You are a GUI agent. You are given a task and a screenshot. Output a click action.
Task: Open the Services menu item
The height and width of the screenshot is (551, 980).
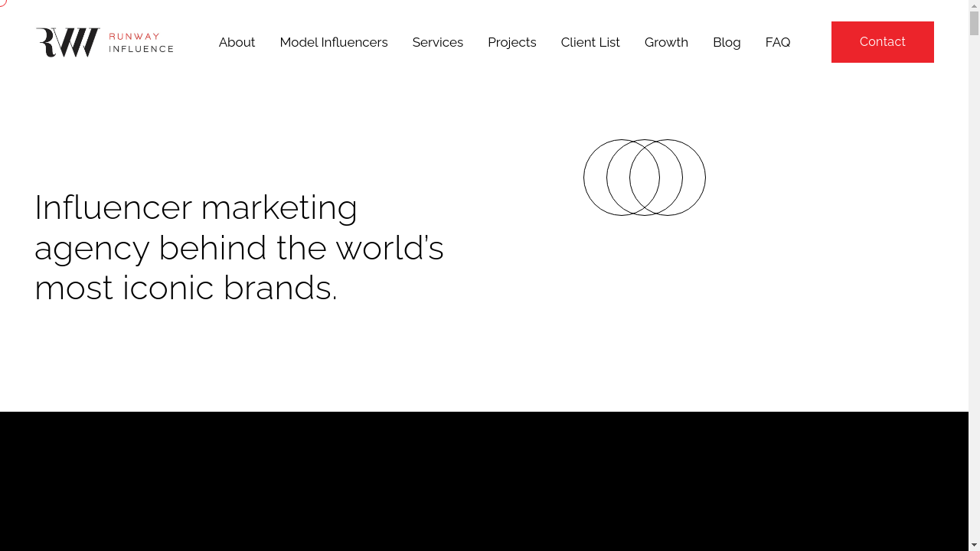(x=438, y=42)
